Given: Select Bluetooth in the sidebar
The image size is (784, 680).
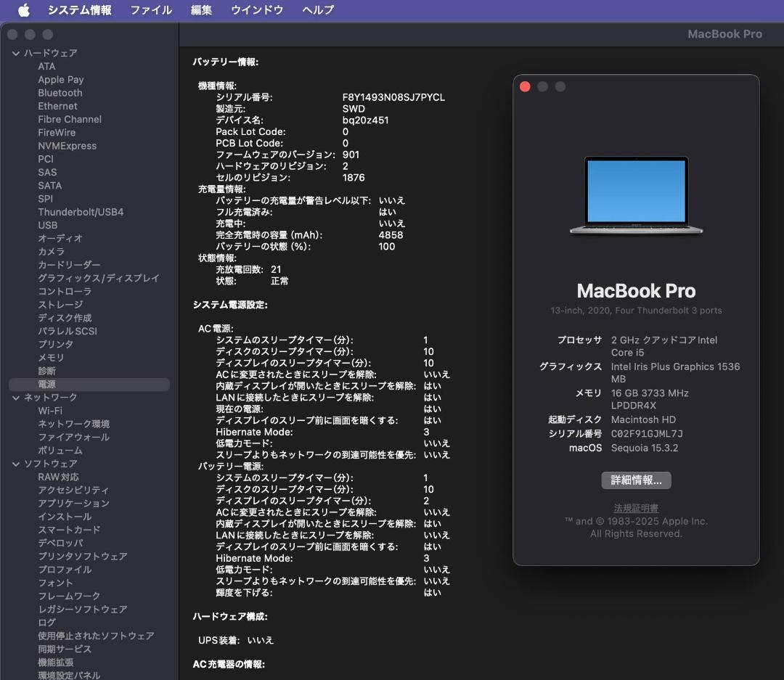Looking at the screenshot, I should click(60, 92).
